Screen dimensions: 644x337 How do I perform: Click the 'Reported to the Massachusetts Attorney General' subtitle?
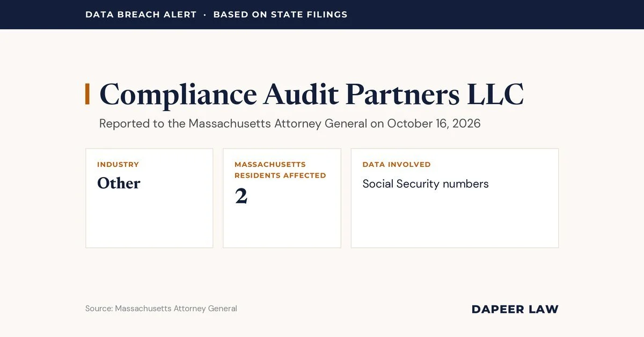click(x=290, y=123)
